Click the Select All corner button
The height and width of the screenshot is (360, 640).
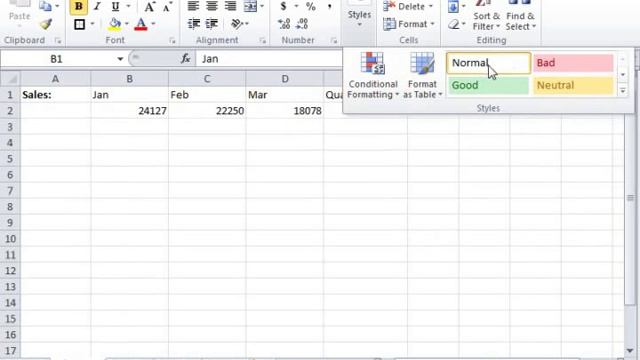click(x=10, y=78)
